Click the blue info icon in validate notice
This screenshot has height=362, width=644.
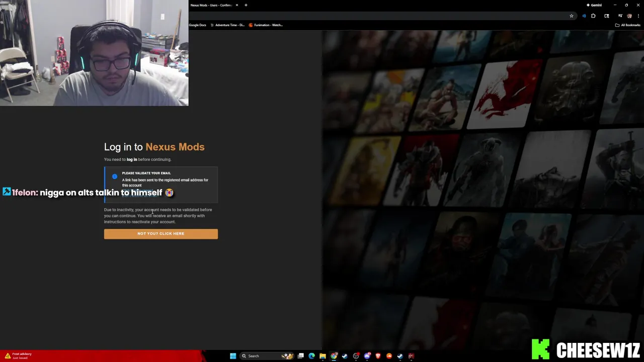[x=115, y=176]
